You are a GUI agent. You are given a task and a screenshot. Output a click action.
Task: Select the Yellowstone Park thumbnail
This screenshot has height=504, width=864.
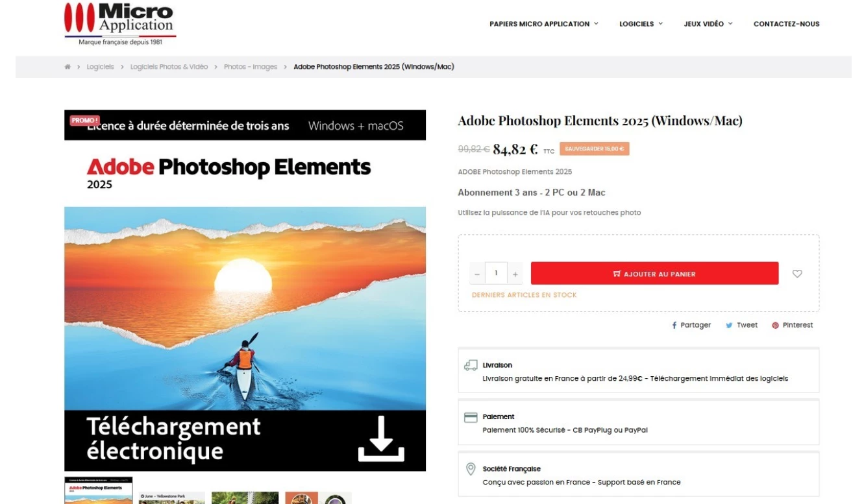tap(171, 498)
